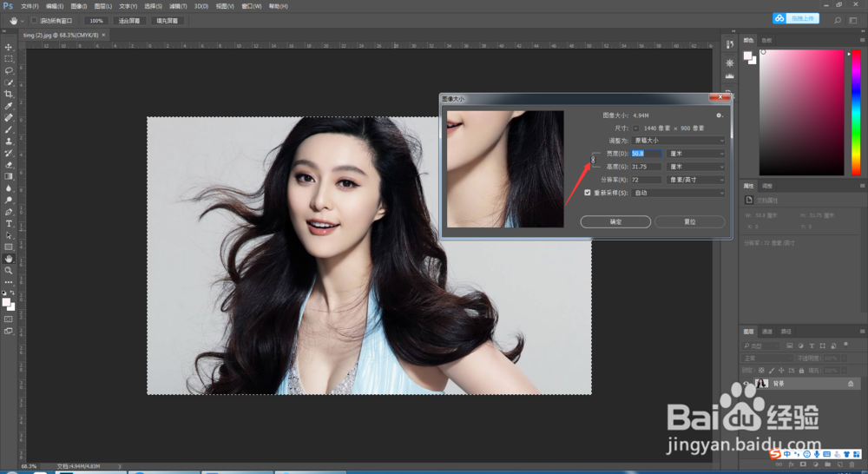Open the 图像(I) menu

(79, 6)
